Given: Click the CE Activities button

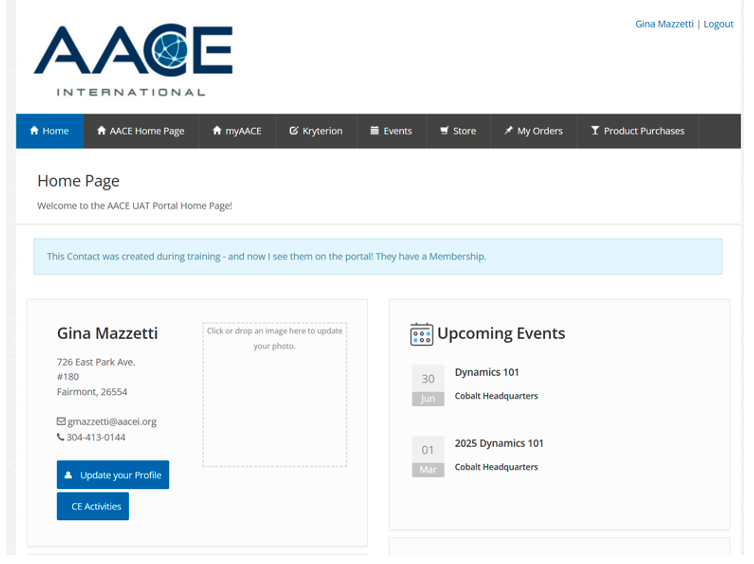Looking at the screenshot, I should (x=93, y=506).
